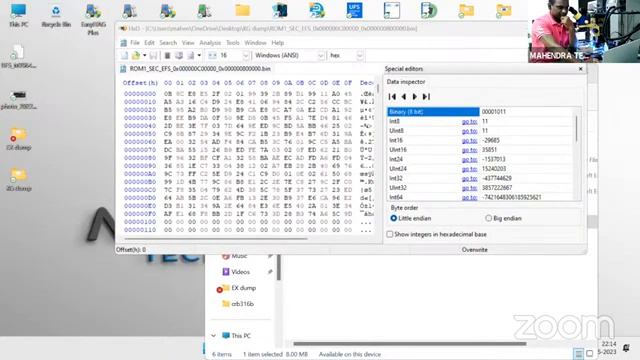Screen dimensions: 640x360
Task: Jump to last byte in Data inspector
Action: [x=426, y=97]
